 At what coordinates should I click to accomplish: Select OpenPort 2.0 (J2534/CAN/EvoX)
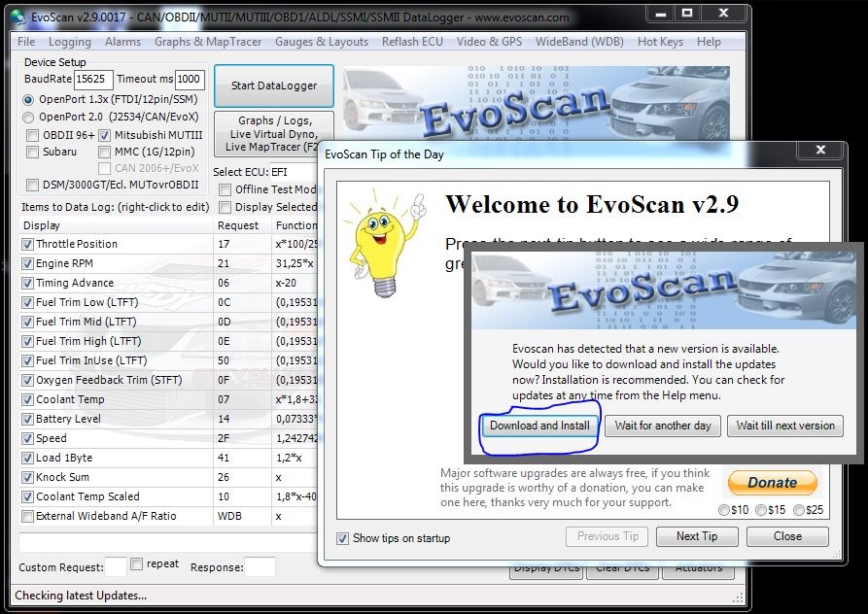[28, 118]
